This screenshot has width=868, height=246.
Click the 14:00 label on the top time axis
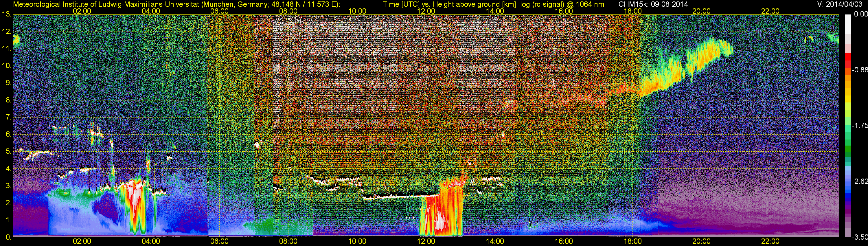coord(495,11)
